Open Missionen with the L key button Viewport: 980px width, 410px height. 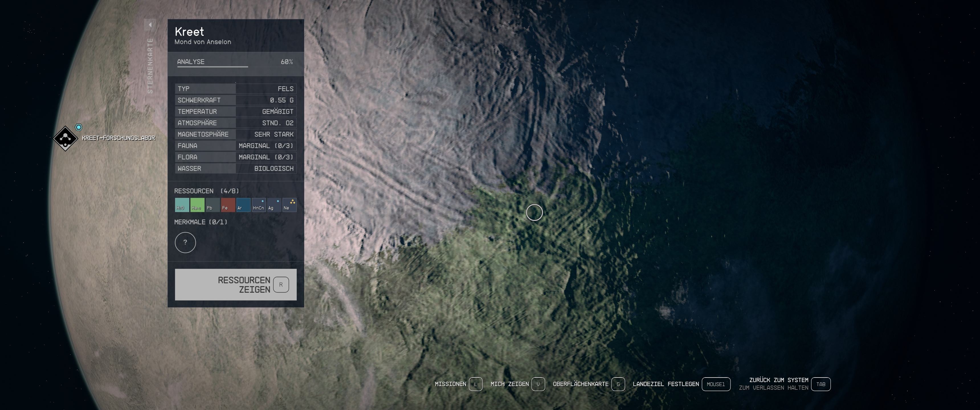click(475, 384)
